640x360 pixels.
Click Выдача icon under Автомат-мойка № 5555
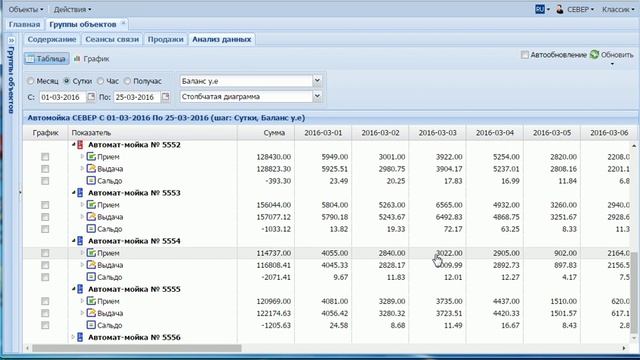coord(91,313)
